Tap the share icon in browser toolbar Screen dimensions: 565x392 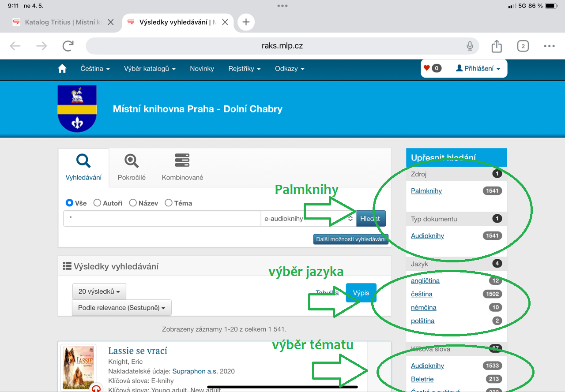497,46
